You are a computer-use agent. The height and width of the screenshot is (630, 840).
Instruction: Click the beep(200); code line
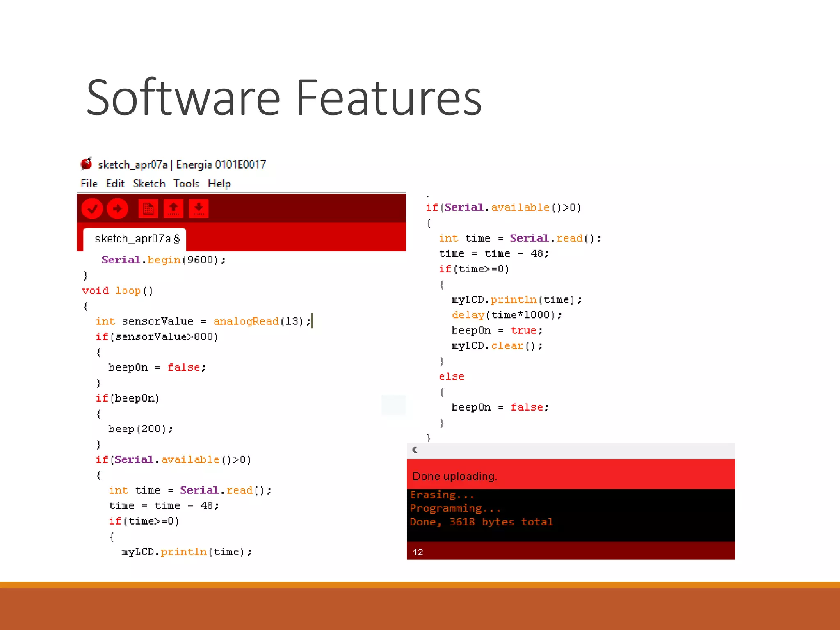(141, 429)
